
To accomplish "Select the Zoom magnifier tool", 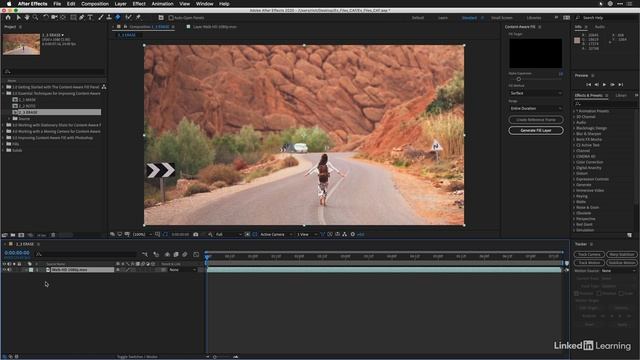I will point(36,18).
